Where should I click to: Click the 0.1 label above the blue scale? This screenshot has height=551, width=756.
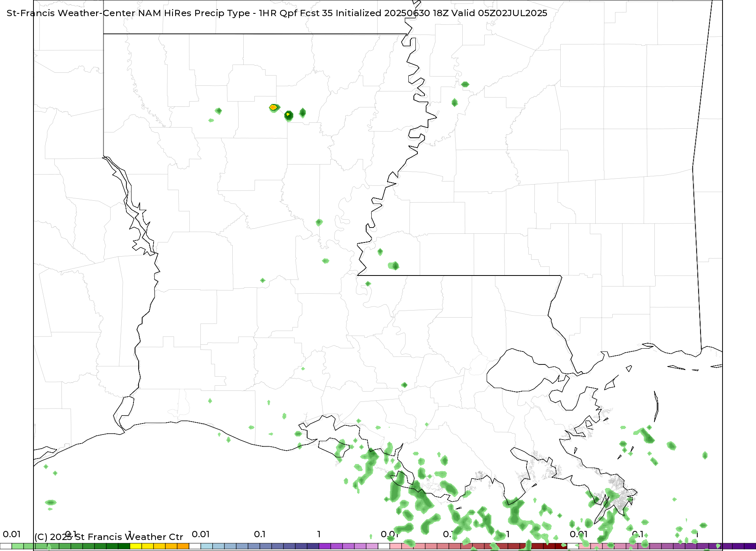tap(260, 534)
